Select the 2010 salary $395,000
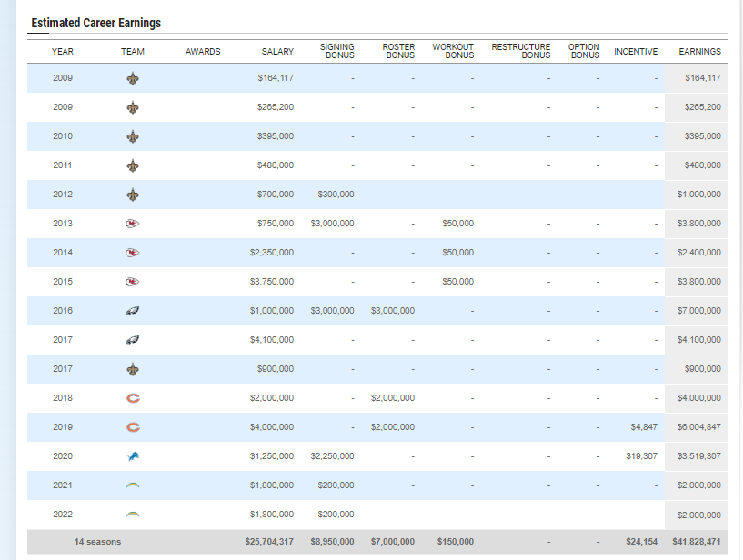743x560 pixels. pos(276,136)
